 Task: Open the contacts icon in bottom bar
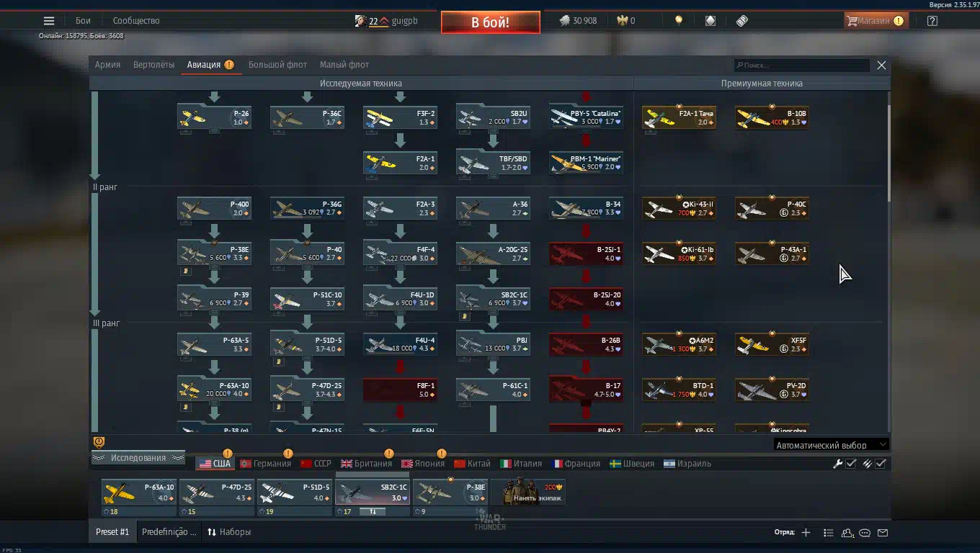[847, 533]
